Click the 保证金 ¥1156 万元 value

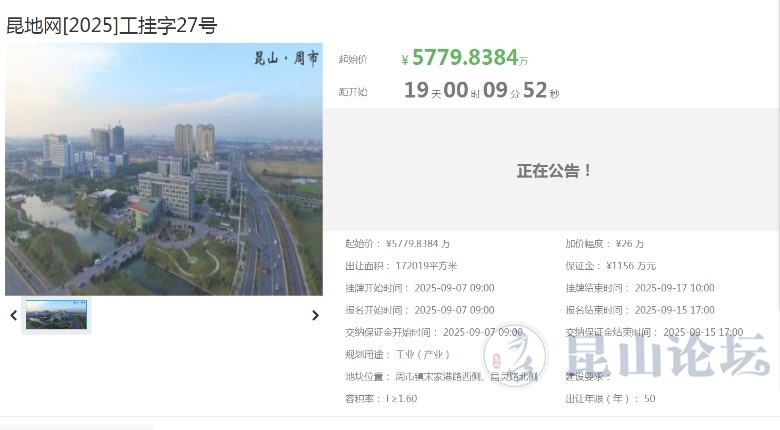(610, 266)
